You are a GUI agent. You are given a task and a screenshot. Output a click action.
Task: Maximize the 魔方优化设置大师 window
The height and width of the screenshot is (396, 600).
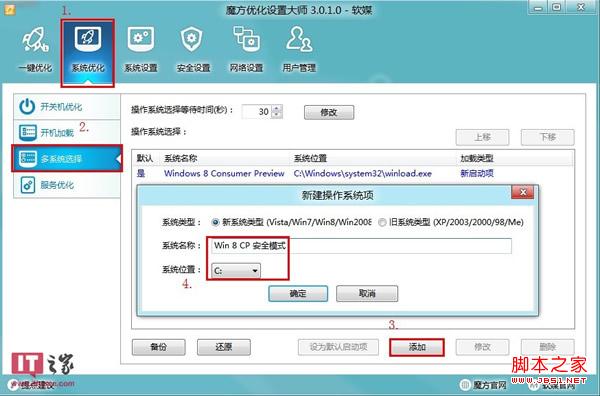click(557, 8)
